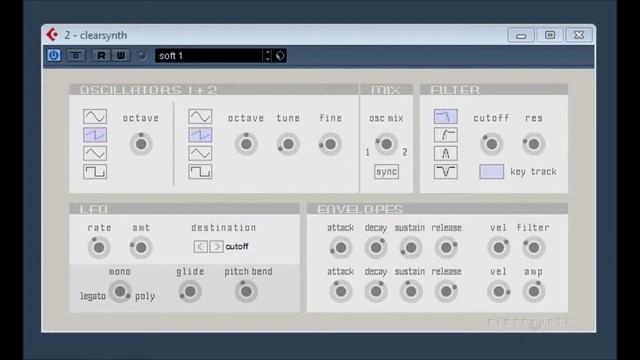This screenshot has height=360, width=640.
Task: Click the round indicator beside Write button
Action: tap(142, 55)
